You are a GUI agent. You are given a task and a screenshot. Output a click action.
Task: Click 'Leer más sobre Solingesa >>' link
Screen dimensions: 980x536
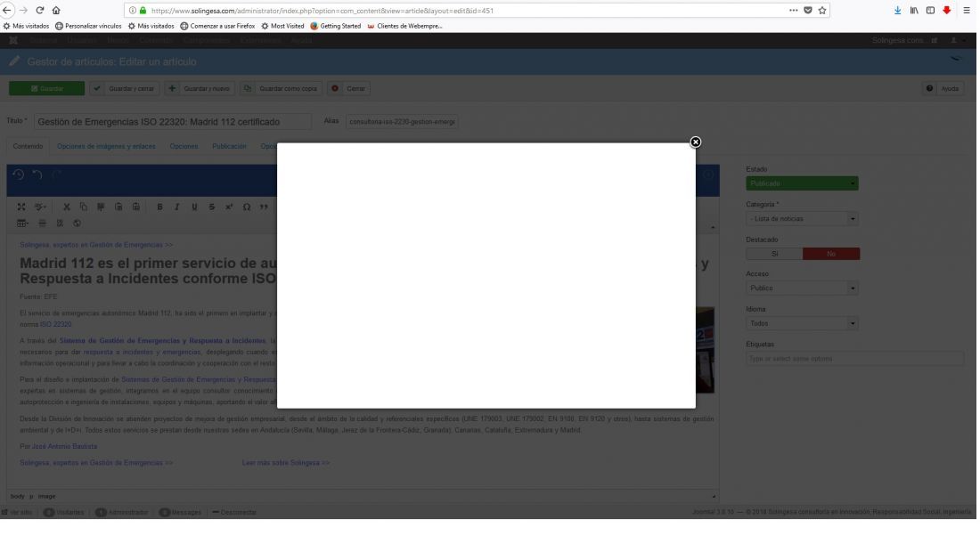click(286, 463)
